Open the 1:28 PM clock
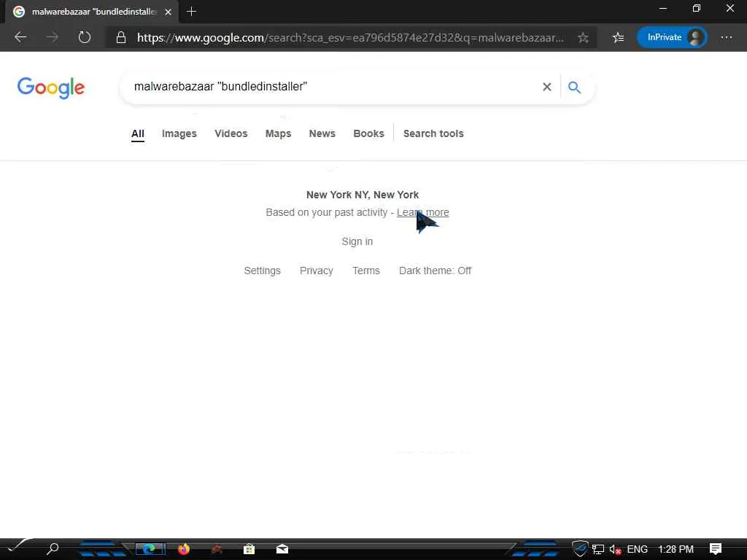747x560 pixels. (x=676, y=549)
